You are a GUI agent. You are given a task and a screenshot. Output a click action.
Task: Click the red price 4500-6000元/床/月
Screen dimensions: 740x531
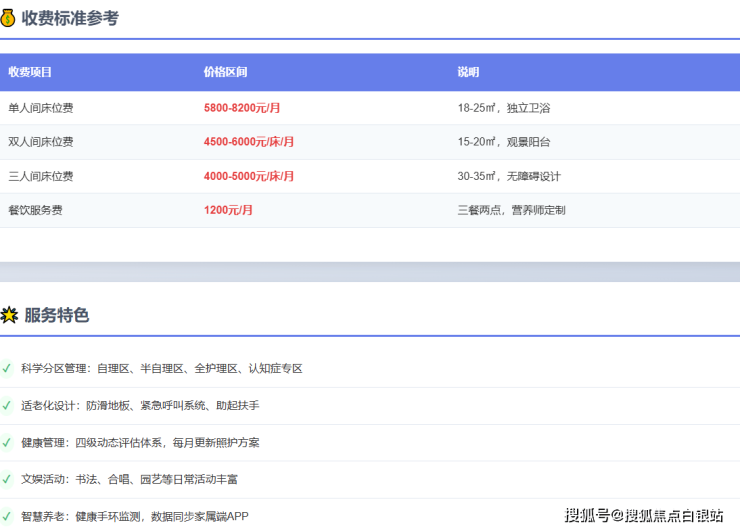[249, 142]
